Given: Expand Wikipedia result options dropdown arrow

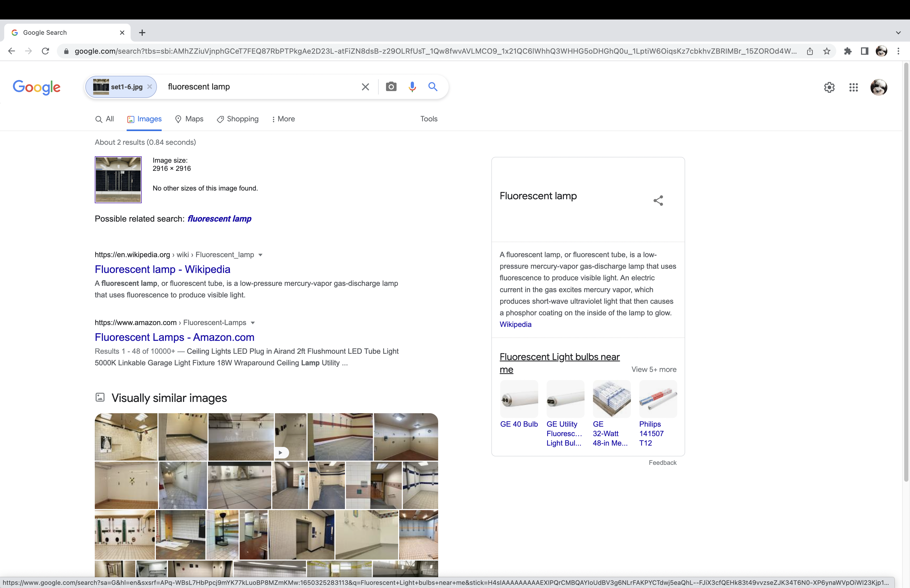Looking at the screenshot, I should [260, 255].
